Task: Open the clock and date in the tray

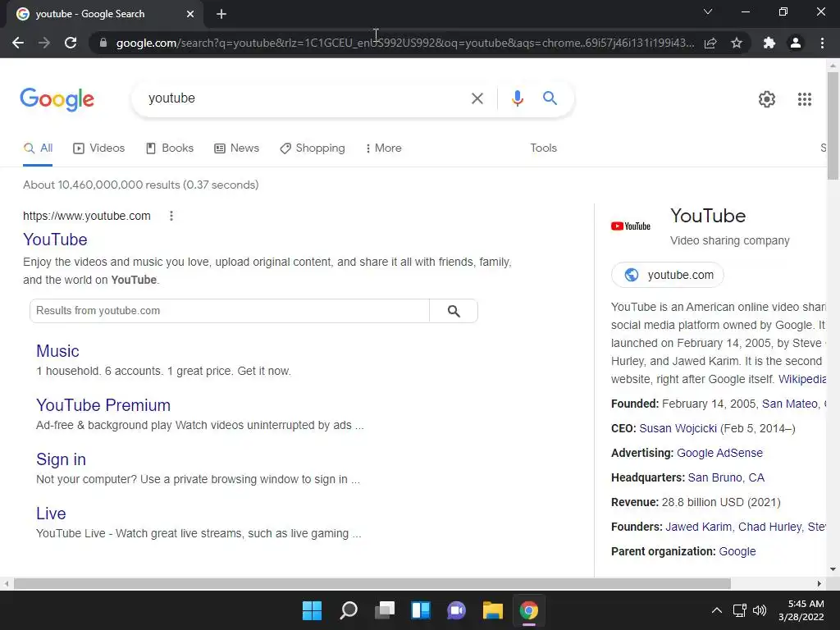Action: pos(801,610)
